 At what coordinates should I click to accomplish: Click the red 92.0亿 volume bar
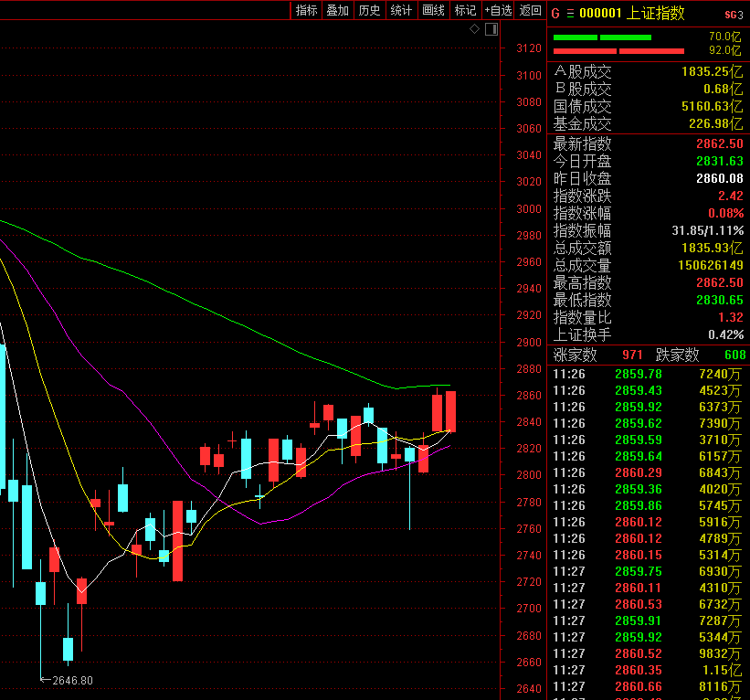coord(618,51)
